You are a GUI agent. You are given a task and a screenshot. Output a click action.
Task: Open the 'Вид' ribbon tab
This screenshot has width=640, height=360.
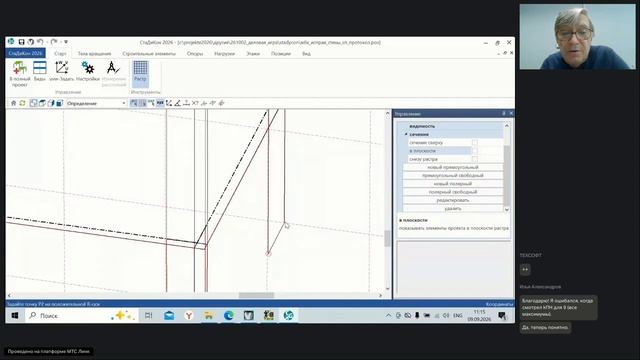306,53
